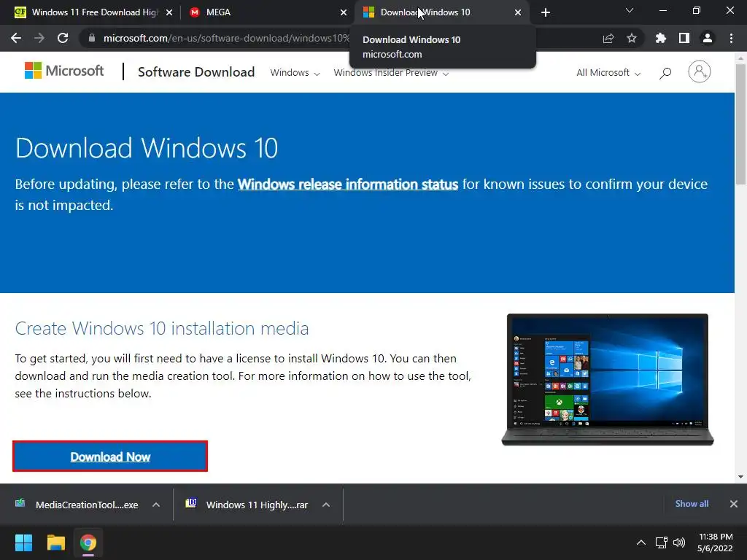Viewport: 747px width, 560px height.
Task: Open the Chrome profile menu
Action: [708, 38]
